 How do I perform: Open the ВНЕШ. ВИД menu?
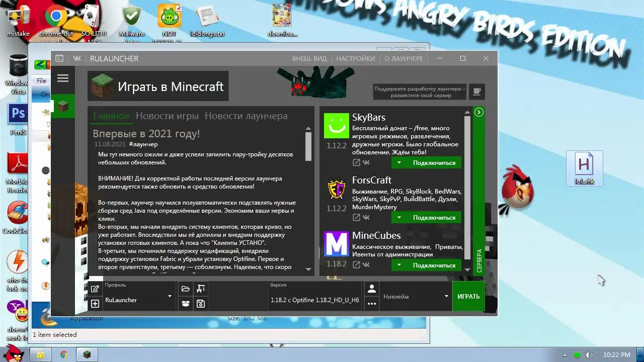tap(309, 58)
